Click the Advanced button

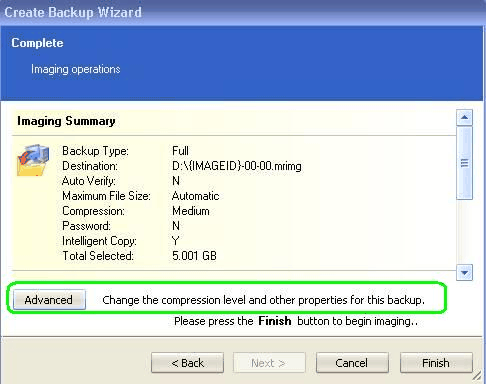(49, 300)
